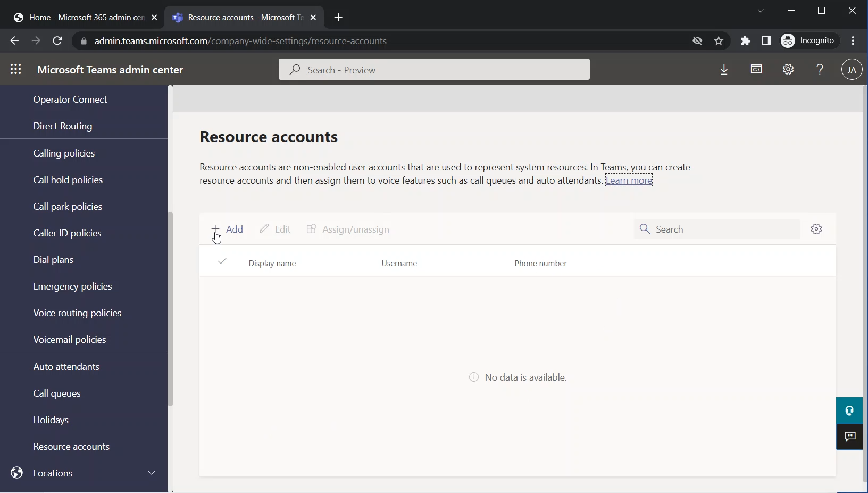The height and width of the screenshot is (493, 868).
Task: Toggle the select-all checkmark in table header
Action: tap(222, 261)
